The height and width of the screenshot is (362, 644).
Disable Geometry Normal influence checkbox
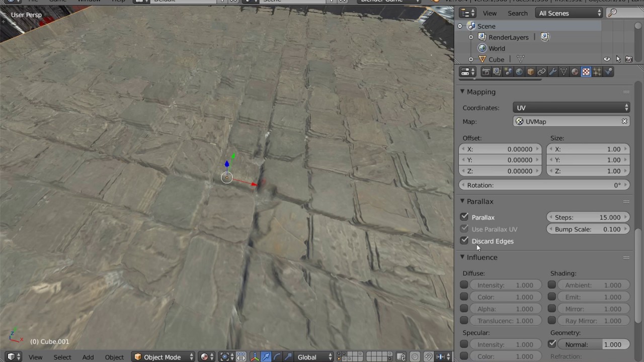[552, 344]
